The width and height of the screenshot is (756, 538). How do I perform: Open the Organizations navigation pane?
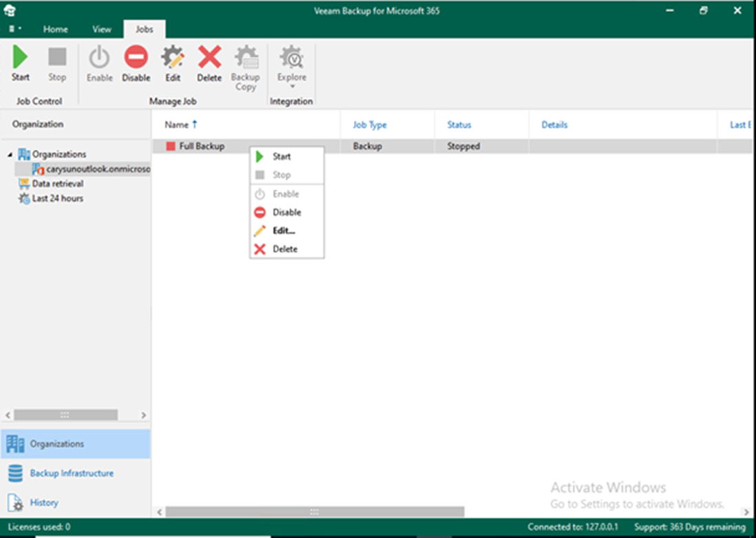coord(76,444)
